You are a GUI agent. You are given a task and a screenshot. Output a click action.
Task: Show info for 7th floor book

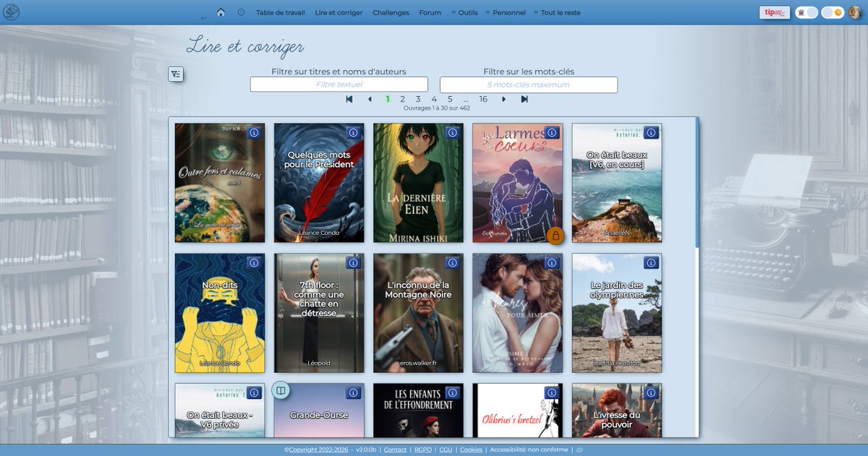[353, 263]
